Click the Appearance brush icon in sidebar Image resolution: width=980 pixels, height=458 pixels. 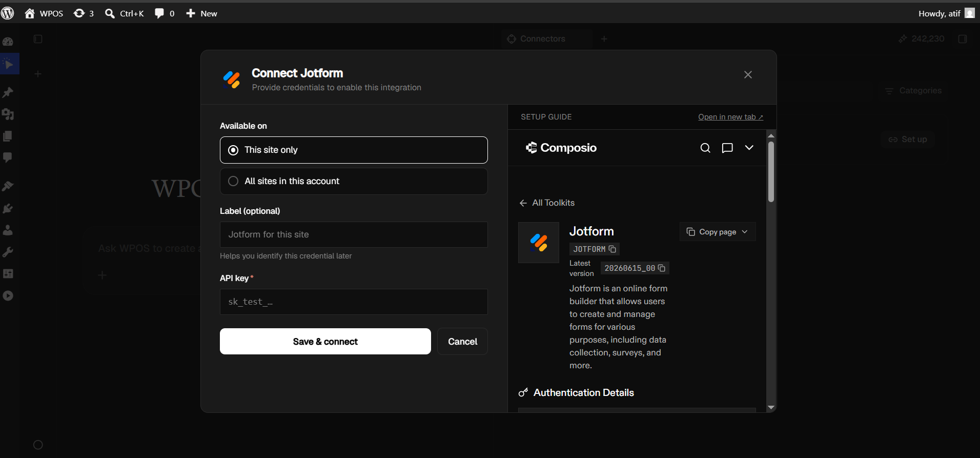tap(8, 186)
